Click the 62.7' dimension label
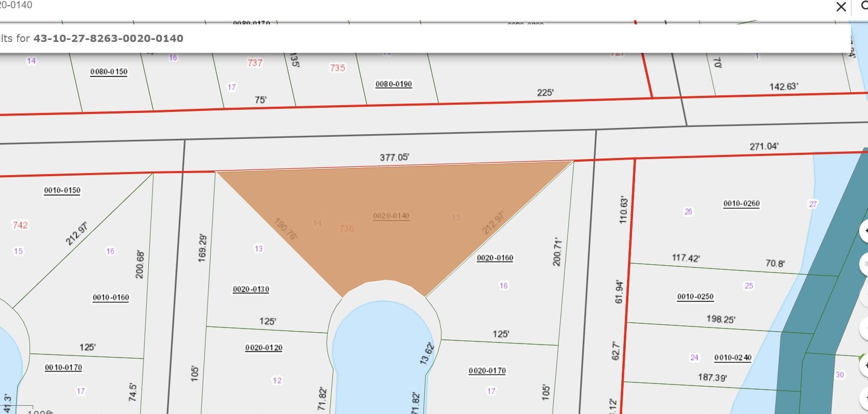The height and width of the screenshot is (414, 868). point(617,350)
